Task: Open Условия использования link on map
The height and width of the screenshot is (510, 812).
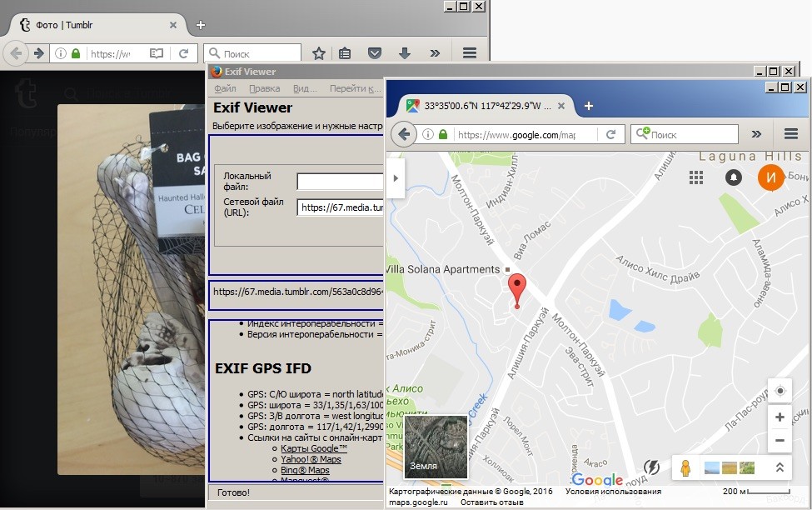Action: coord(613,491)
